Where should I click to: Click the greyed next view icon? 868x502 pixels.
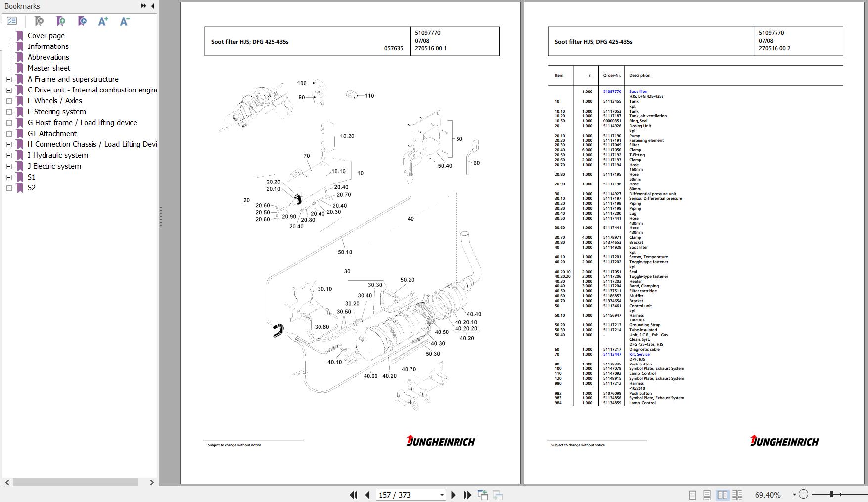[498, 495]
